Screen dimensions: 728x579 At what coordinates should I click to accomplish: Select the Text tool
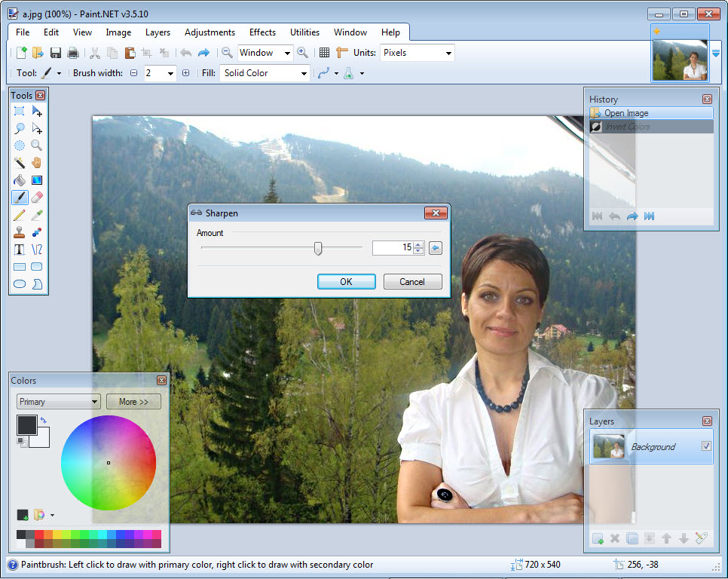pyautogui.click(x=19, y=250)
